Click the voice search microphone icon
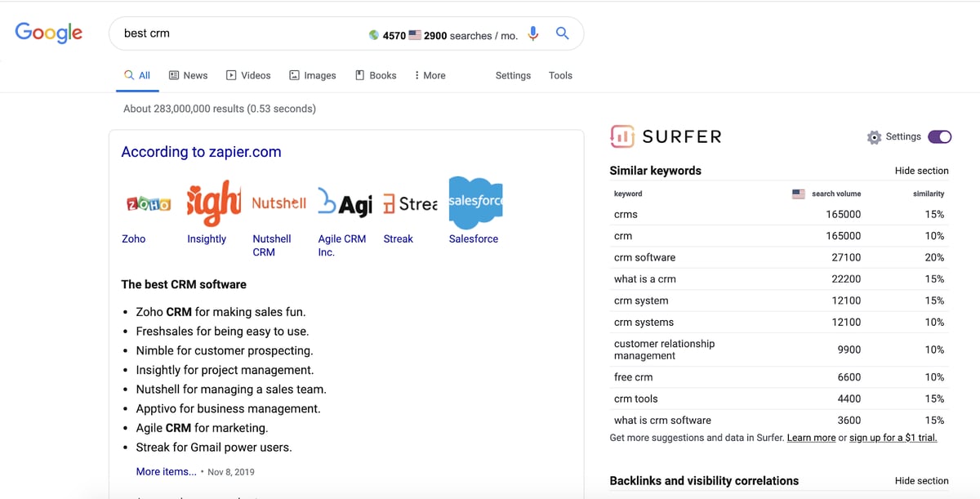The image size is (980, 499). [x=532, y=33]
